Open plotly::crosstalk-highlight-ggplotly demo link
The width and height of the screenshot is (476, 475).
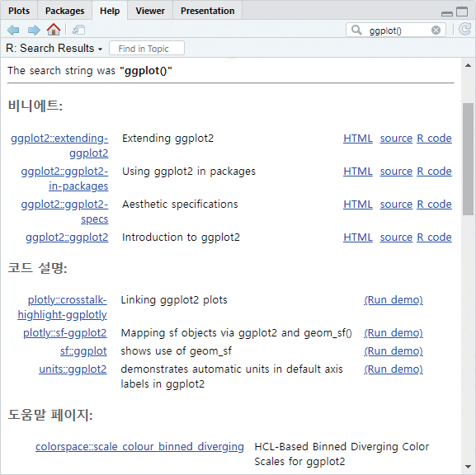(62, 308)
